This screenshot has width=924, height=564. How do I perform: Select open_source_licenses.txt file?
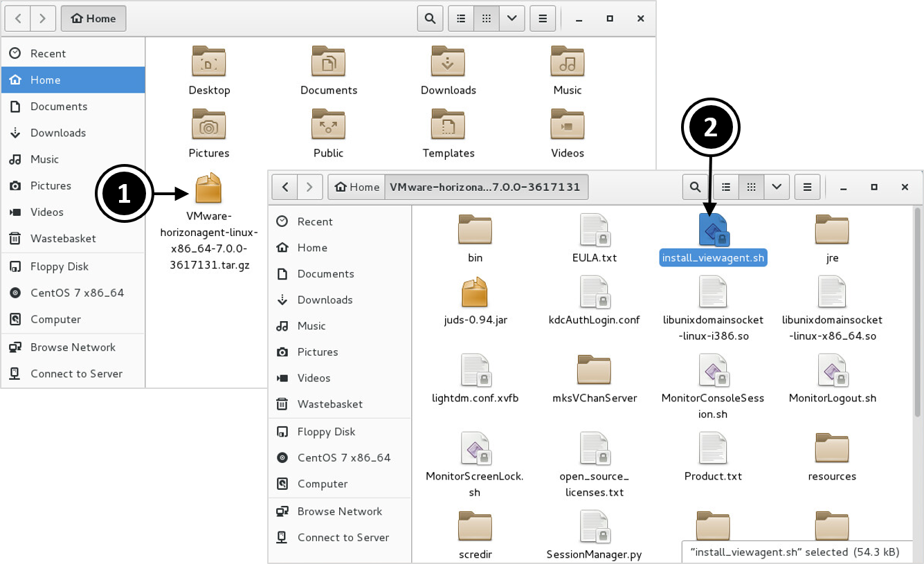(x=594, y=448)
